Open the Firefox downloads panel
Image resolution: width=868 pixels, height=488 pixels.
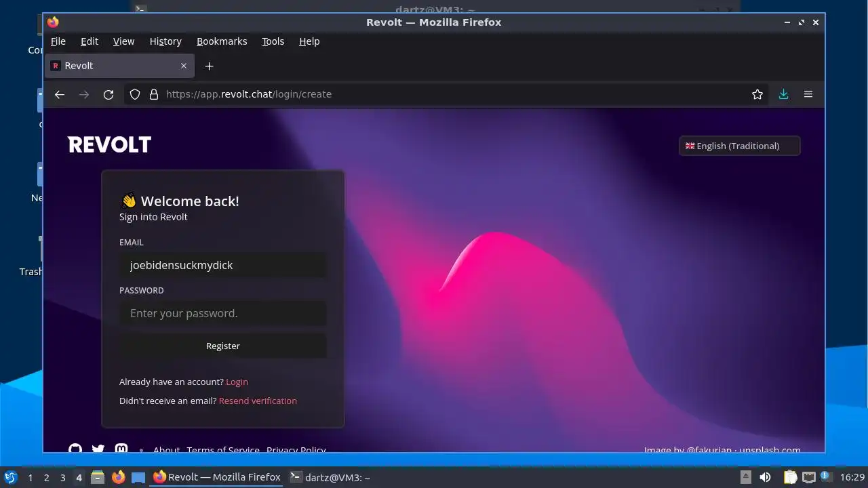[x=783, y=94]
